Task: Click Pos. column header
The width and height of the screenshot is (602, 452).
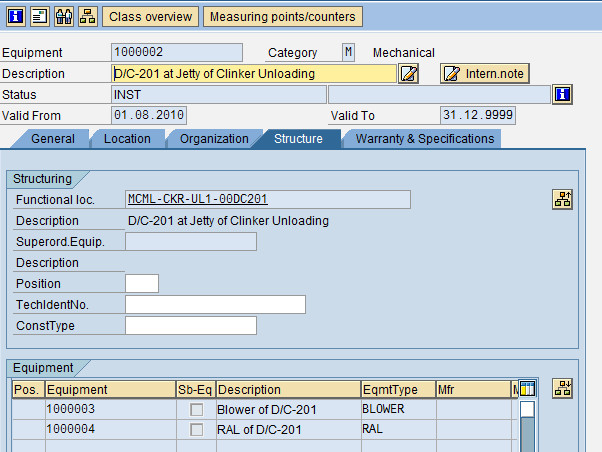Action: coord(28,389)
